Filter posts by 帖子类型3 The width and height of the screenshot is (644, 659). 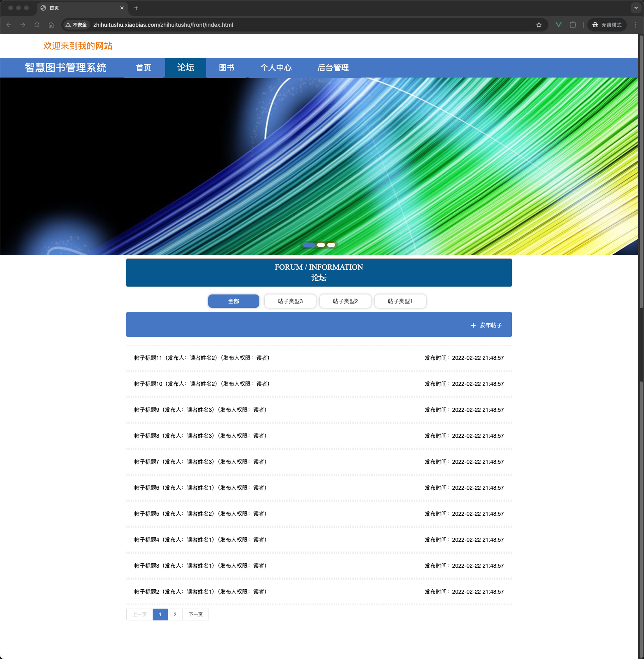(x=290, y=301)
